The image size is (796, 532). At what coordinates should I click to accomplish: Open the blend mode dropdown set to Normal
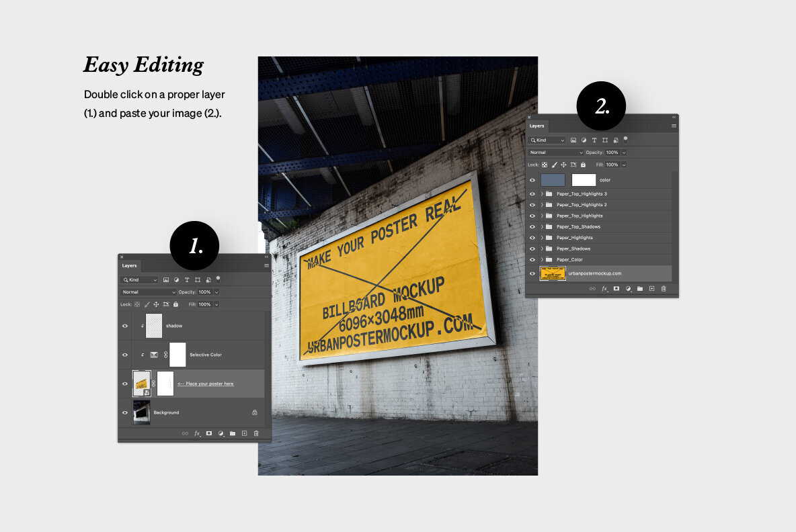click(x=147, y=292)
